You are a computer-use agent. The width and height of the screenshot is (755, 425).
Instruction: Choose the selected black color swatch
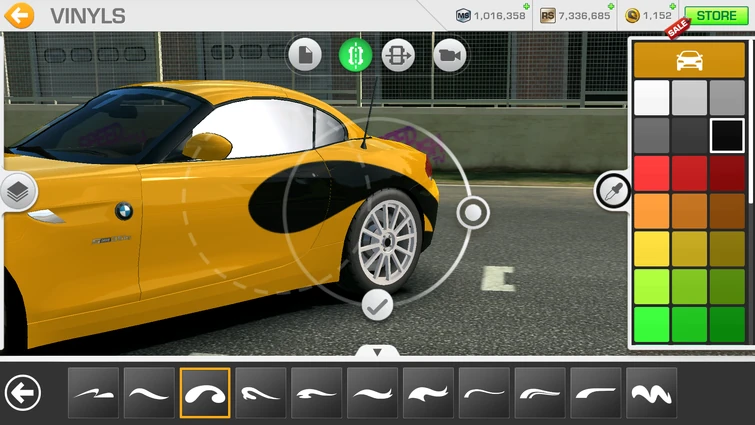tap(727, 136)
